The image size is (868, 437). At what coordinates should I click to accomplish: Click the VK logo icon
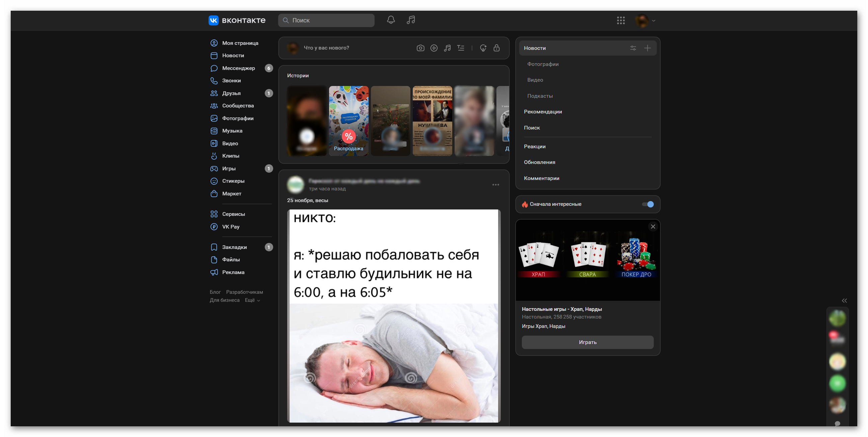213,20
